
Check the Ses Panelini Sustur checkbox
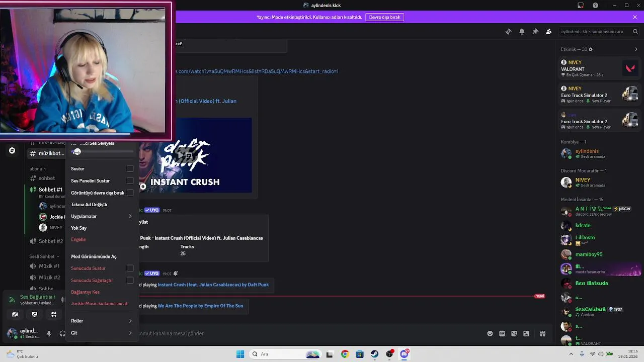coord(130,181)
